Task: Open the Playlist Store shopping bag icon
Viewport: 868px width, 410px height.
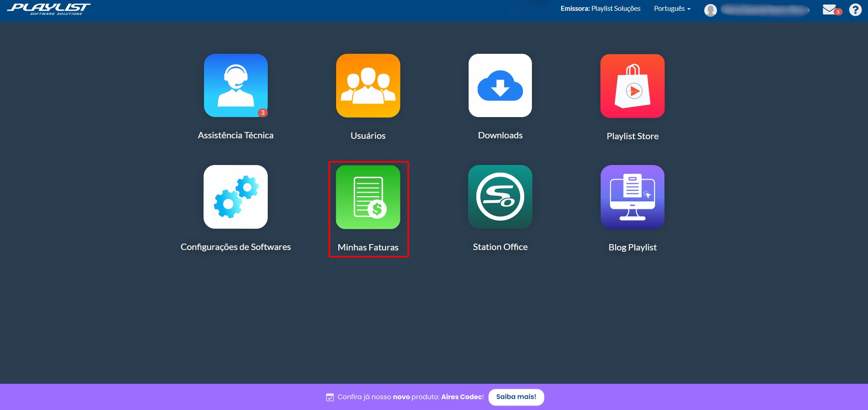Action: tap(632, 86)
